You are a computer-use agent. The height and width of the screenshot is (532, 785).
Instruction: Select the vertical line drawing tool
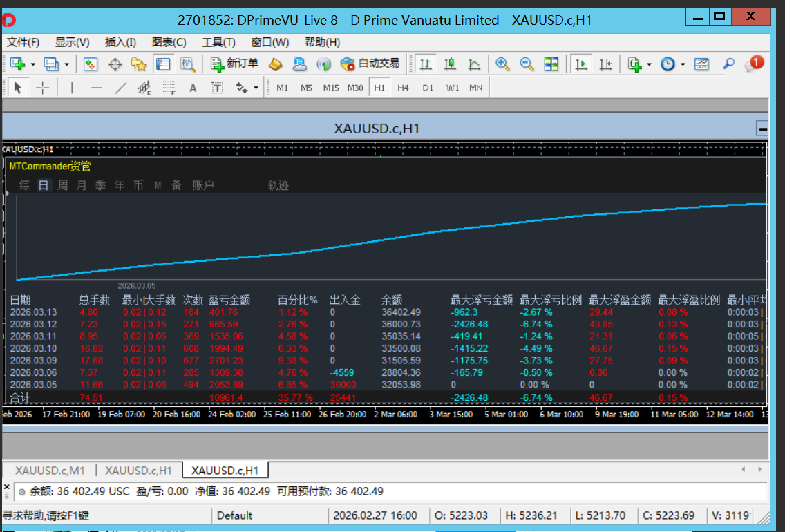(x=72, y=88)
